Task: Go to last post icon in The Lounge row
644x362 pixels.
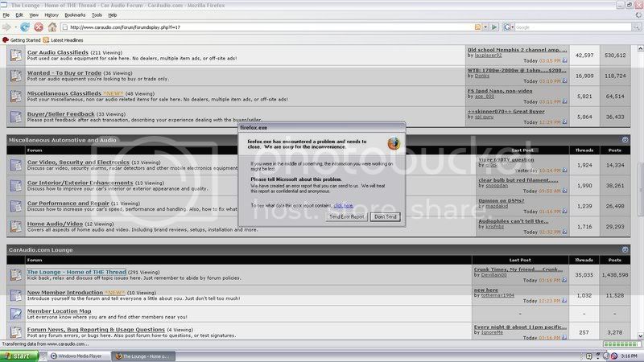Action: pyautogui.click(x=565, y=280)
